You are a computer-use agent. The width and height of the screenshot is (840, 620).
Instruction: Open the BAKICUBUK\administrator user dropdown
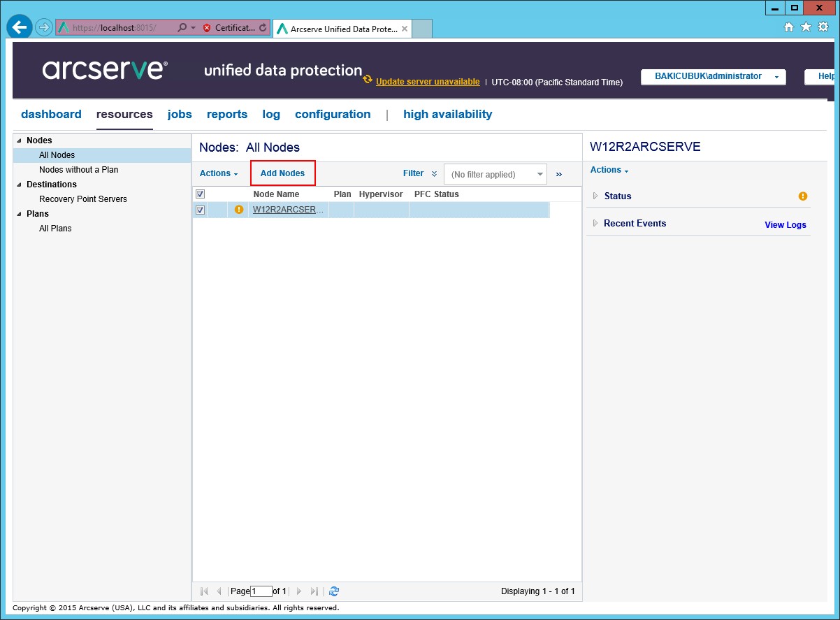713,77
